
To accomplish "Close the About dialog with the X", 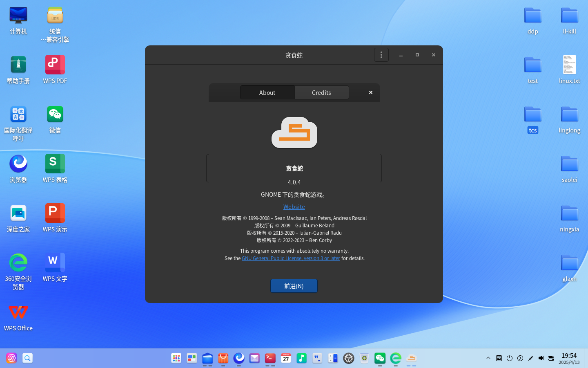I will tap(371, 92).
